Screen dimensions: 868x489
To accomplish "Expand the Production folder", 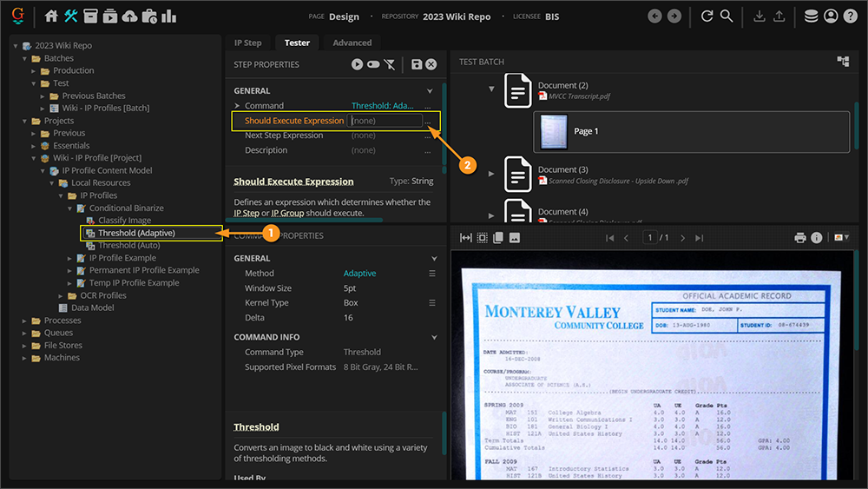I will tap(34, 71).
